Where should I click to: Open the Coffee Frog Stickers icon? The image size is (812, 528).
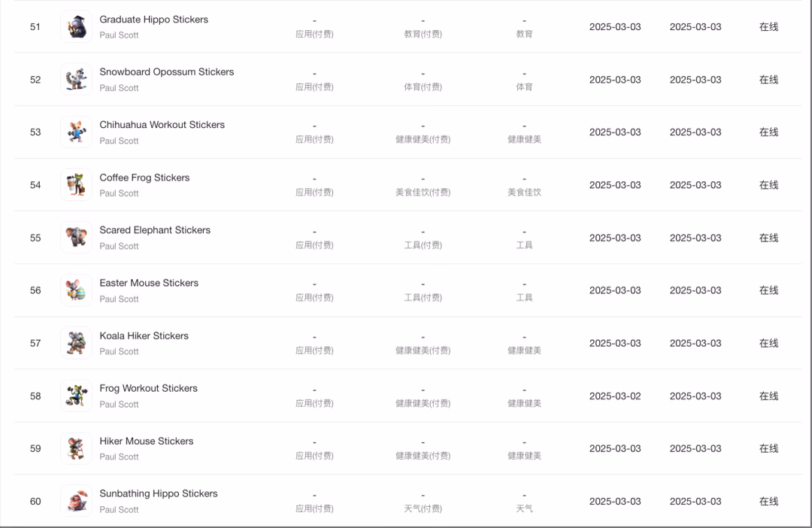76,184
